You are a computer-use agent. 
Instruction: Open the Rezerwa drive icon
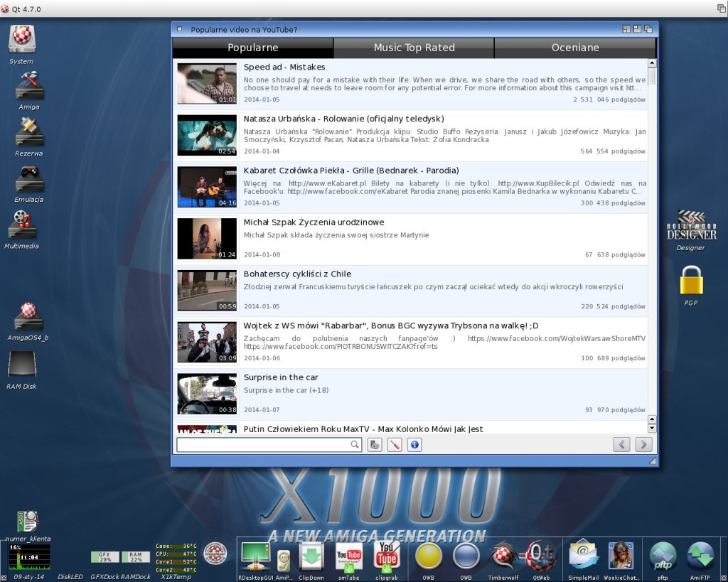(29, 131)
